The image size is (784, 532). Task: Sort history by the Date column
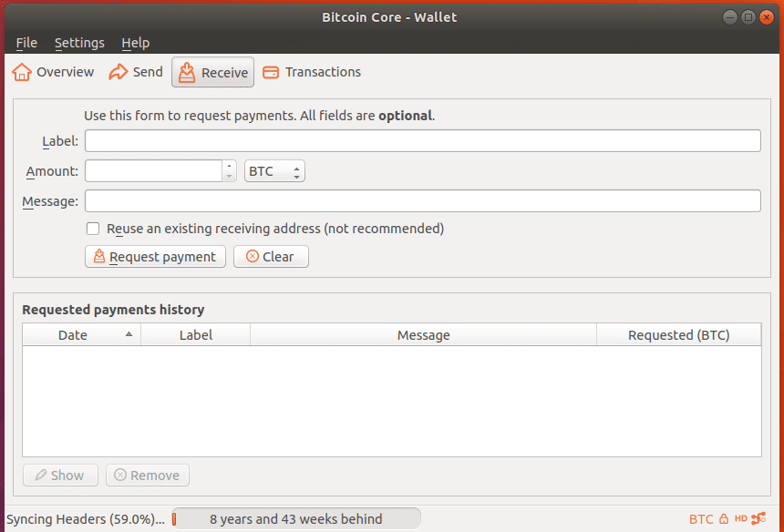(81, 334)
